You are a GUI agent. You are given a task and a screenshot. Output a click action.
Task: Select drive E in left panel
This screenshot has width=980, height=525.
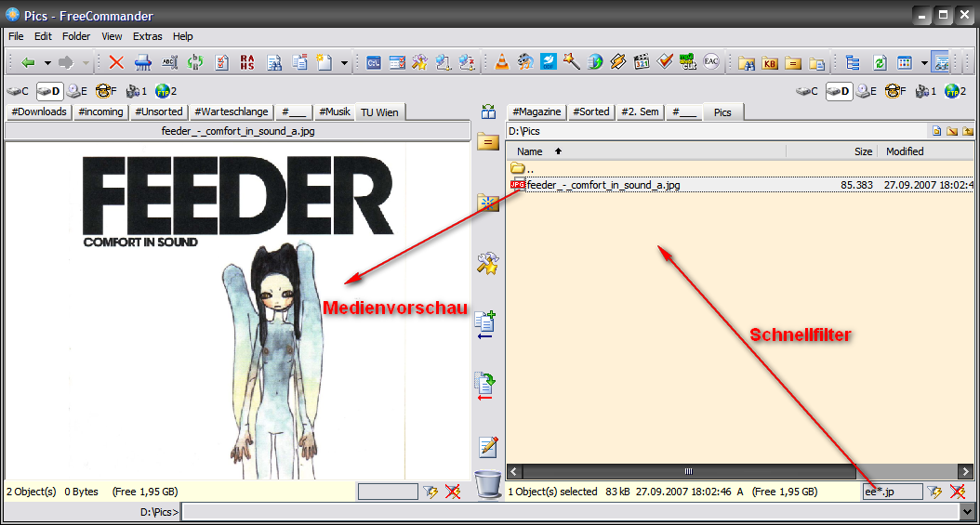tap(77, 91)
